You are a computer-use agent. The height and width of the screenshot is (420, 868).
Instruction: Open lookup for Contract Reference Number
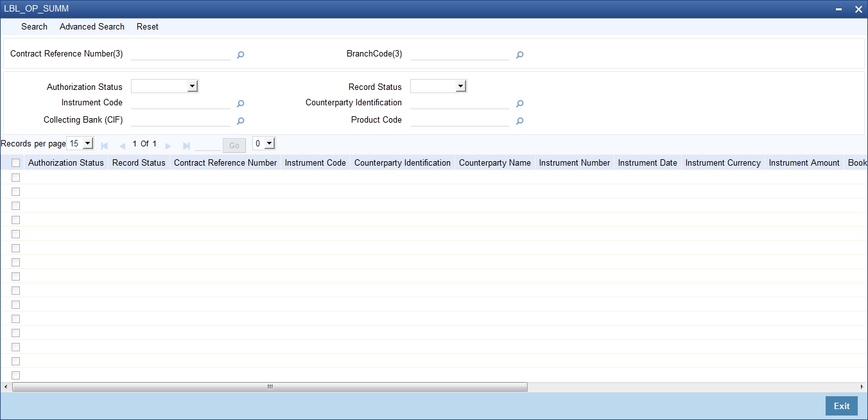click(241, 55)
